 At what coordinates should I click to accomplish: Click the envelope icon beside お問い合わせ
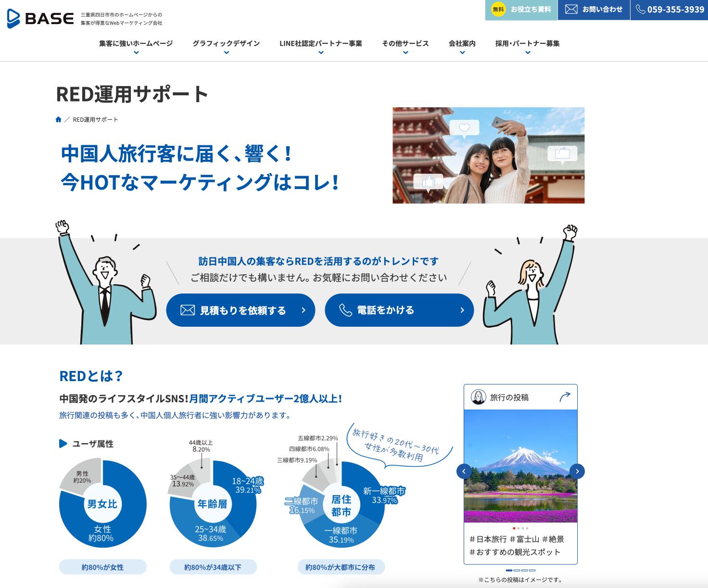tap(571, 9)
